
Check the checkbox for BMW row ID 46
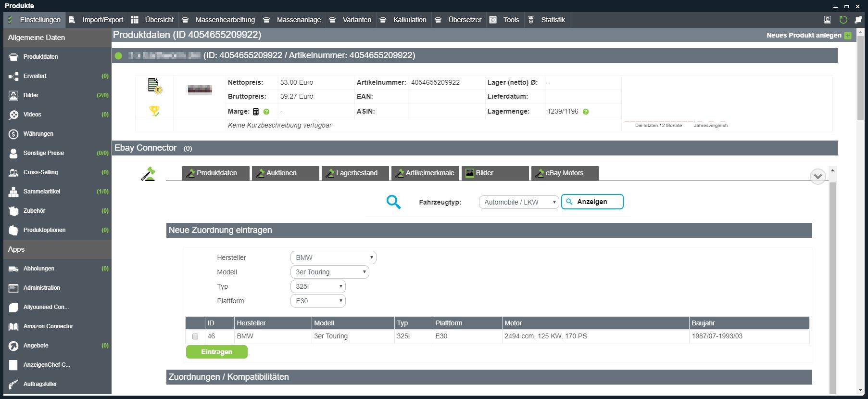coord(195,336)
